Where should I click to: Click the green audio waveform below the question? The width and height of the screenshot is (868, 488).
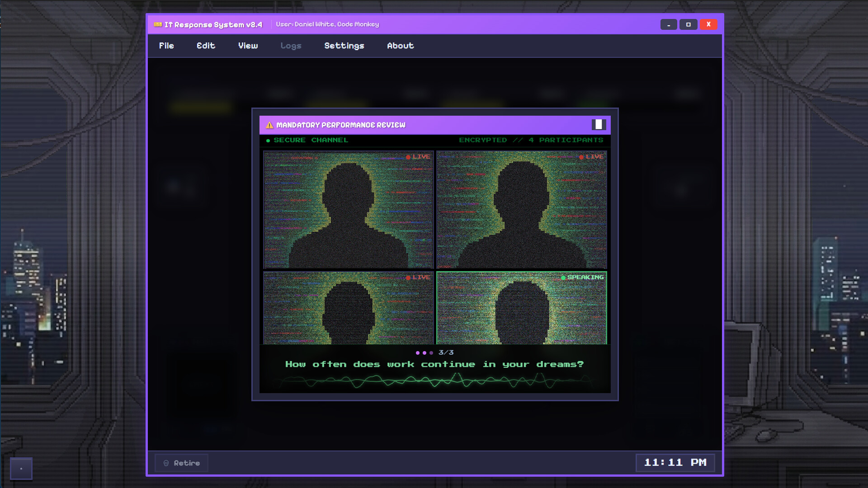434,381
